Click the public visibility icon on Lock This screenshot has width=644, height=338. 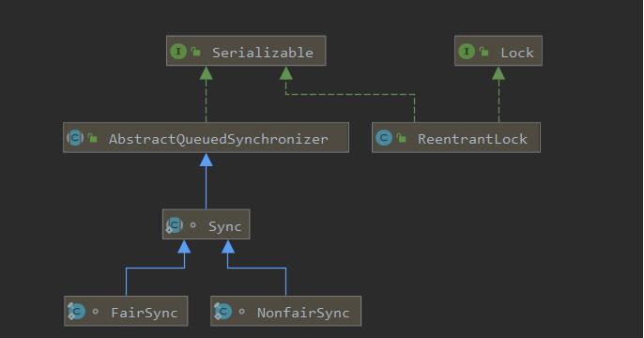(484, 52)
